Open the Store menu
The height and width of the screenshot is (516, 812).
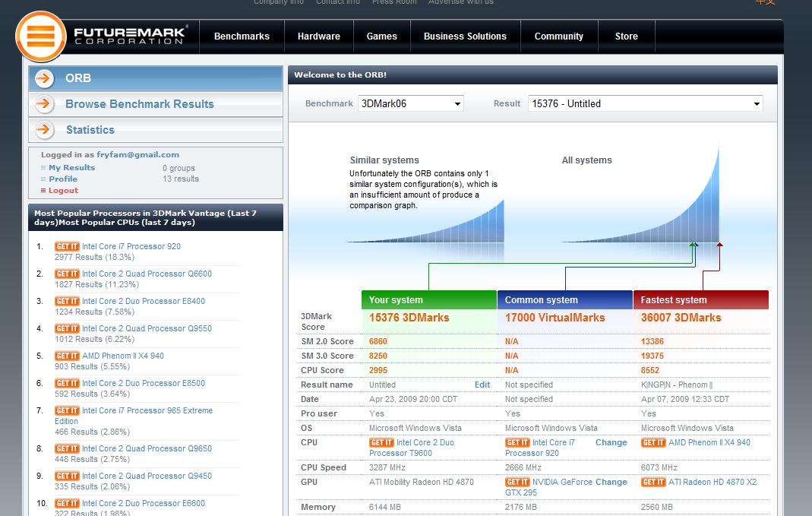tap(627, 36)
